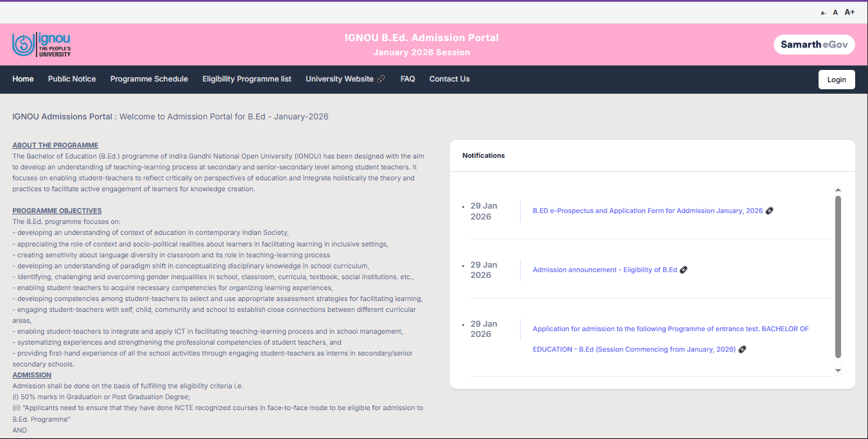Decrease font size with A- control

coord(823,13)
